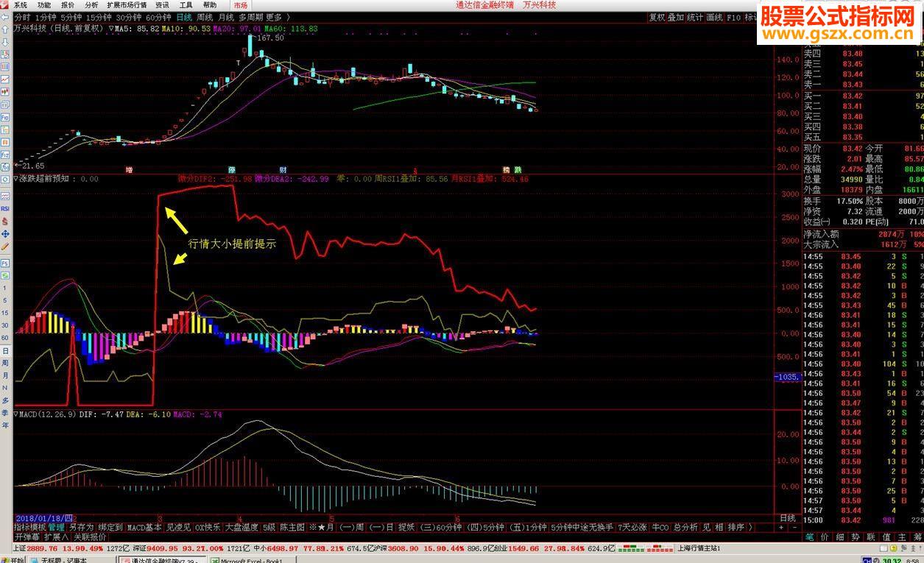Switch chart to 日线 period
924x563 pixels.
coord(183,18)
